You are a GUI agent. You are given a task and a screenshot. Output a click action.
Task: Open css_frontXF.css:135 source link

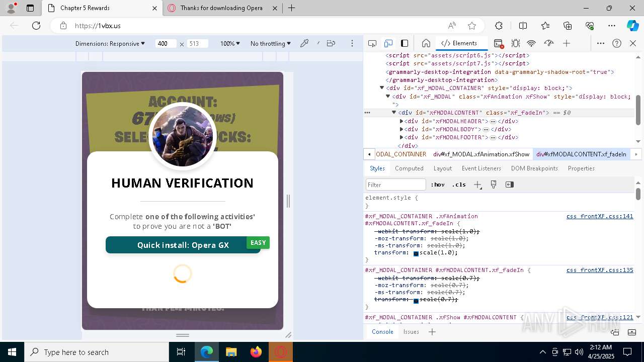(600, 270)
